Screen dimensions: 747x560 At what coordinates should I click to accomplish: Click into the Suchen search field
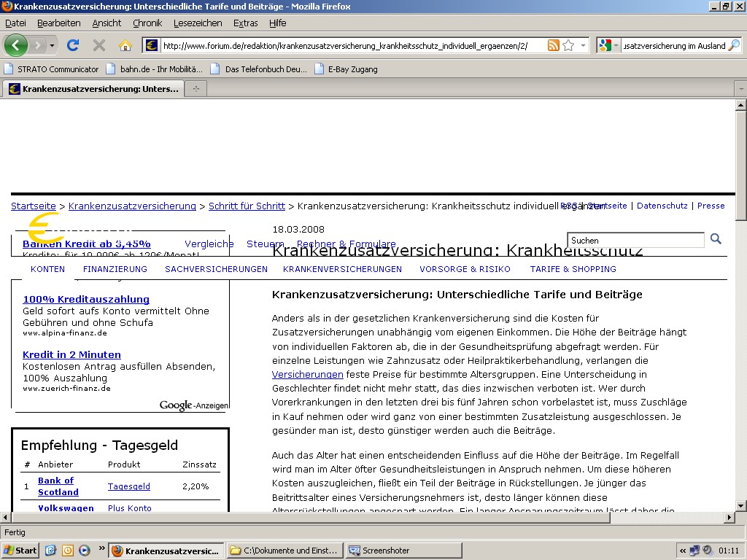tap(635, 240)
